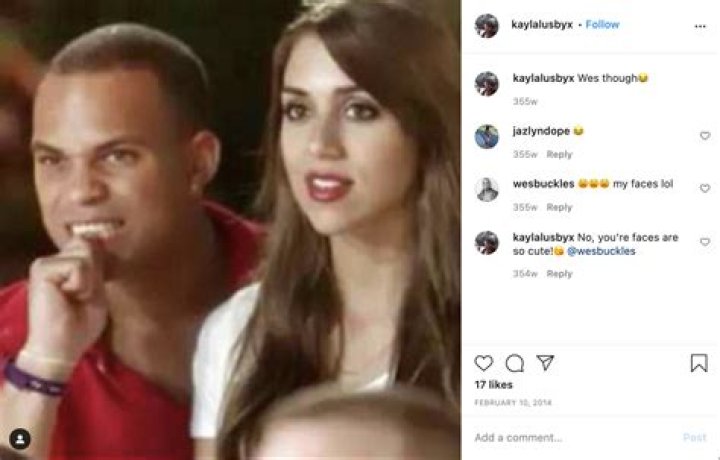Follow kaylalusbyx
The width and height of the screenshot is (720, 460).
coord(602,24)
